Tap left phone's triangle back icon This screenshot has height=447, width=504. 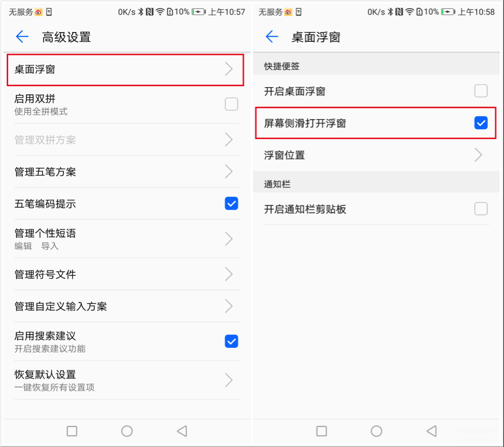click(182, 431)
